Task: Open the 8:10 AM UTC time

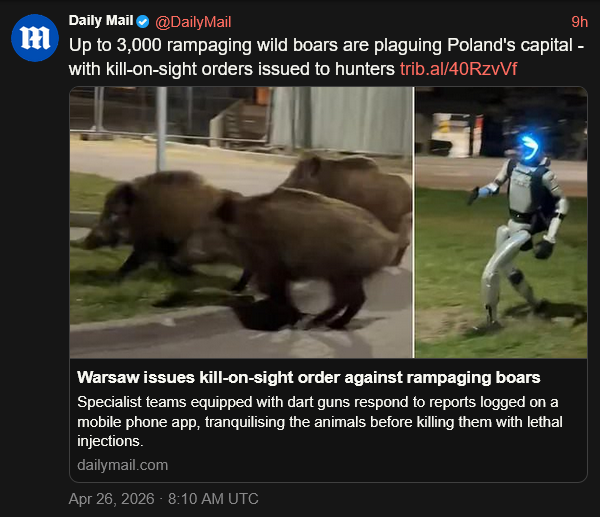Action: (213, 499)
